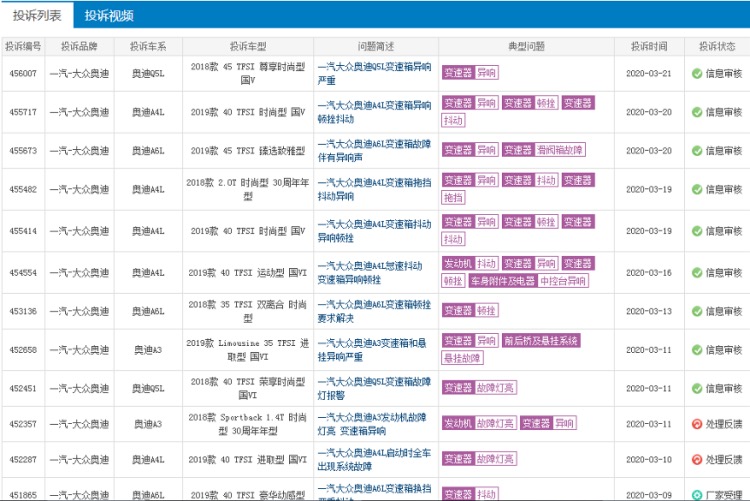Click green check icon for complaint 456007
The image size is (750, 501).
point(697,73)
